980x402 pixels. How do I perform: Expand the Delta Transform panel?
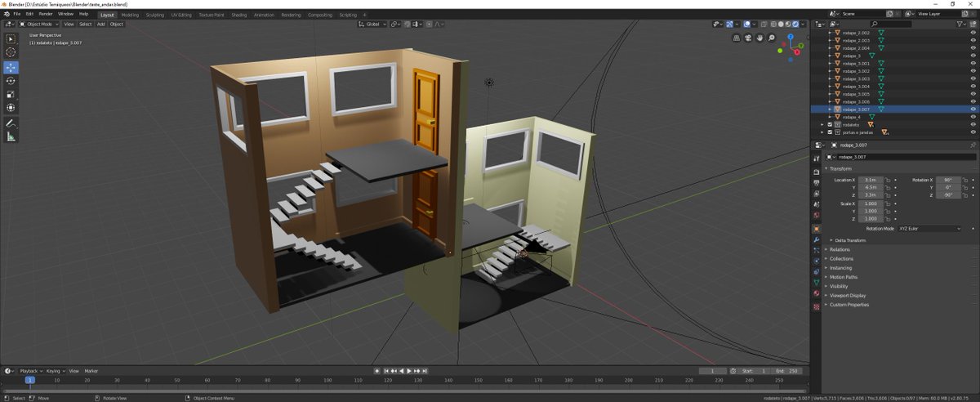pos(849,240)
